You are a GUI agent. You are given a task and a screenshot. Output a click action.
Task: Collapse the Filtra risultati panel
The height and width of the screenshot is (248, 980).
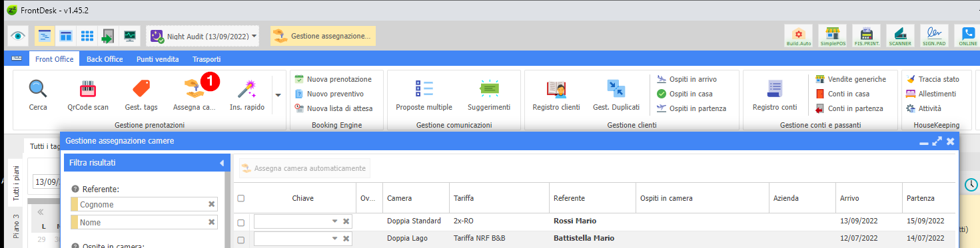pyautogui.click(x=221, y=163)
